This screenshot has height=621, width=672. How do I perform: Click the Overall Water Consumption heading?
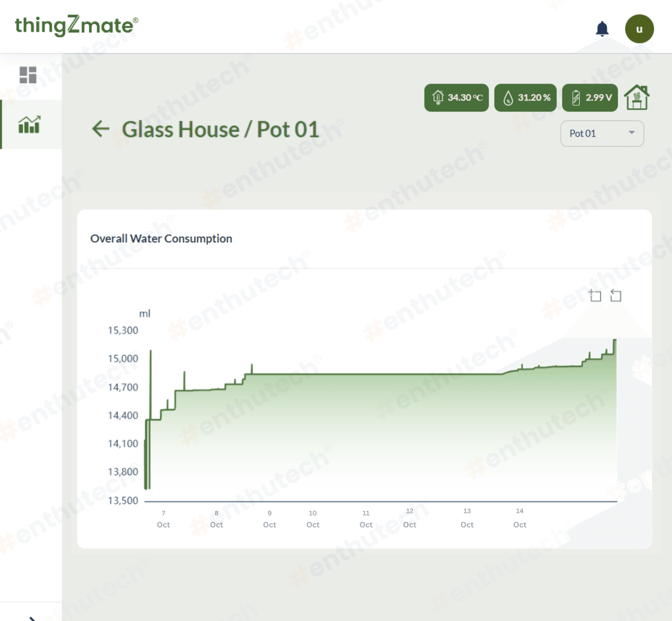tap(161, 239)
